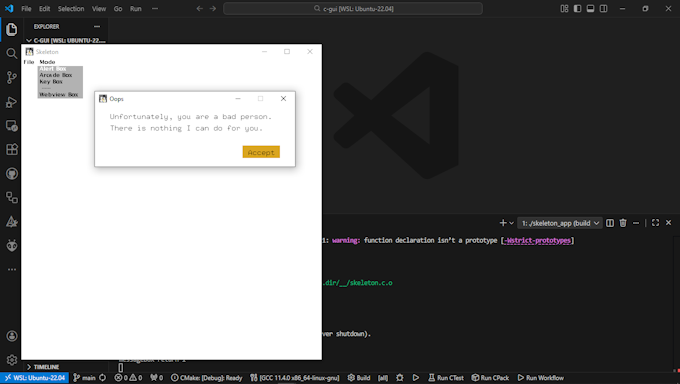Open the Run and Debug view
This screenshot has width=680, height=384.
pyautogui.click(x=12, y=102)
